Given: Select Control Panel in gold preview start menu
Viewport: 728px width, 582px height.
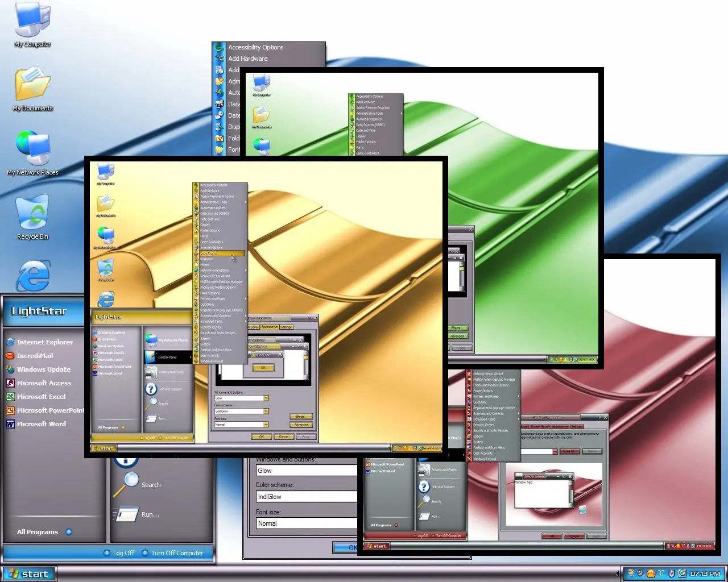Looking at the screenshot, I should [167, 357].
